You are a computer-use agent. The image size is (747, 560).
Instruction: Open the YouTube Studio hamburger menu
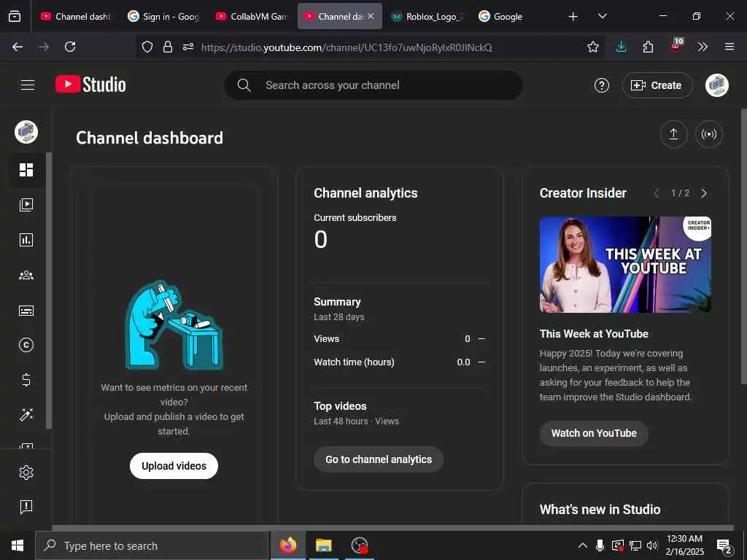[x=28, y=85]
